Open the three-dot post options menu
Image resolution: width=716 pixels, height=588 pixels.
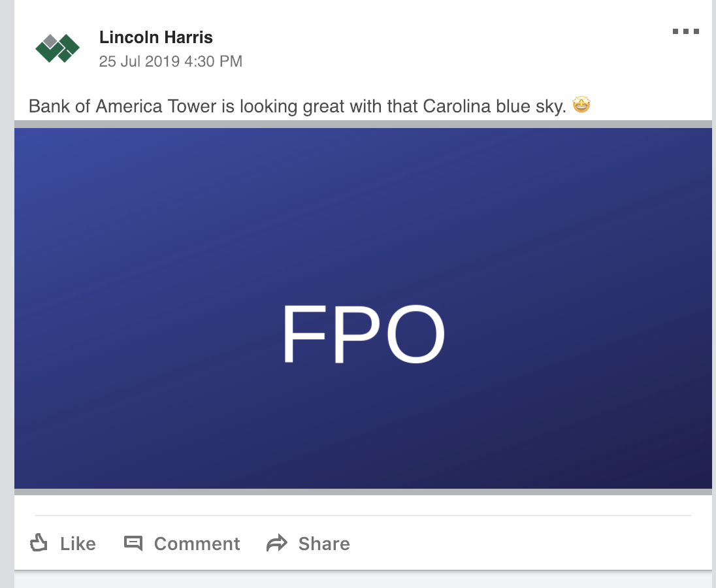click(x=686, y=31)
